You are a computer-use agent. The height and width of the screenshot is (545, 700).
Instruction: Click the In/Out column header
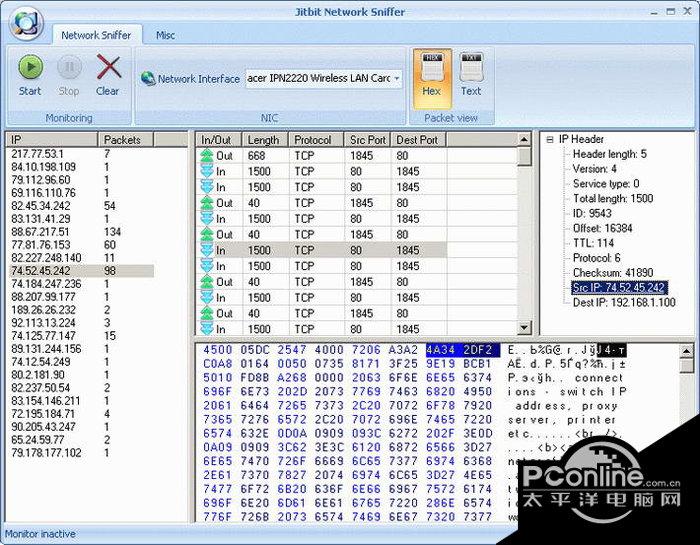219,140
